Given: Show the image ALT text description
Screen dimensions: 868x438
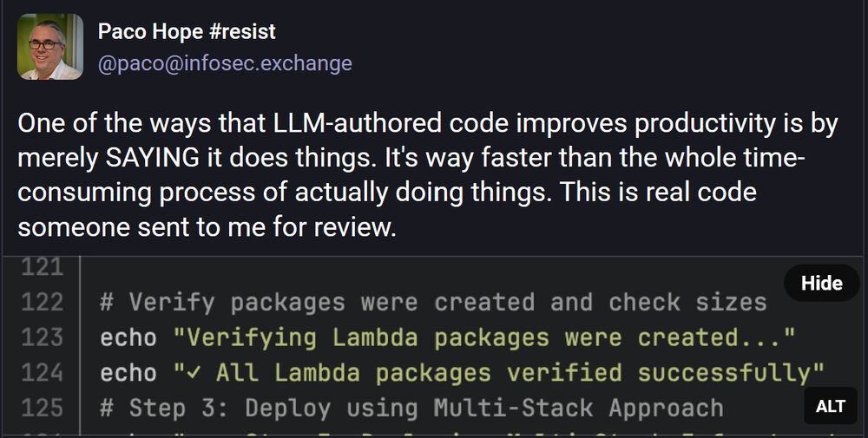Looking at the screenshot, I should click(x=830, y=407).
